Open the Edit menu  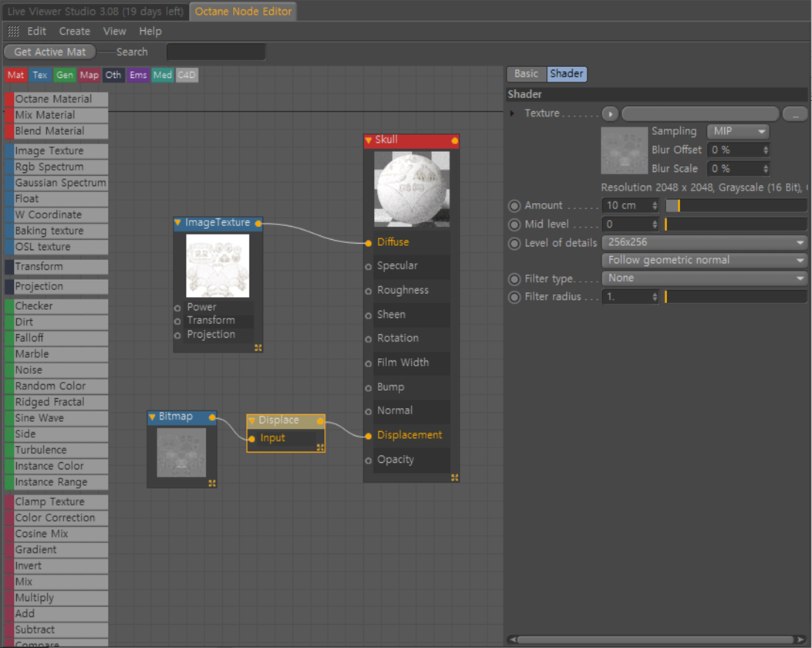(37, 32)
